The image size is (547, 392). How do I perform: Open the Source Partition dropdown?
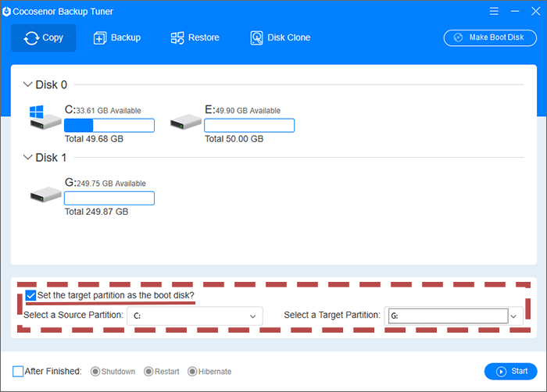(195, 316)
